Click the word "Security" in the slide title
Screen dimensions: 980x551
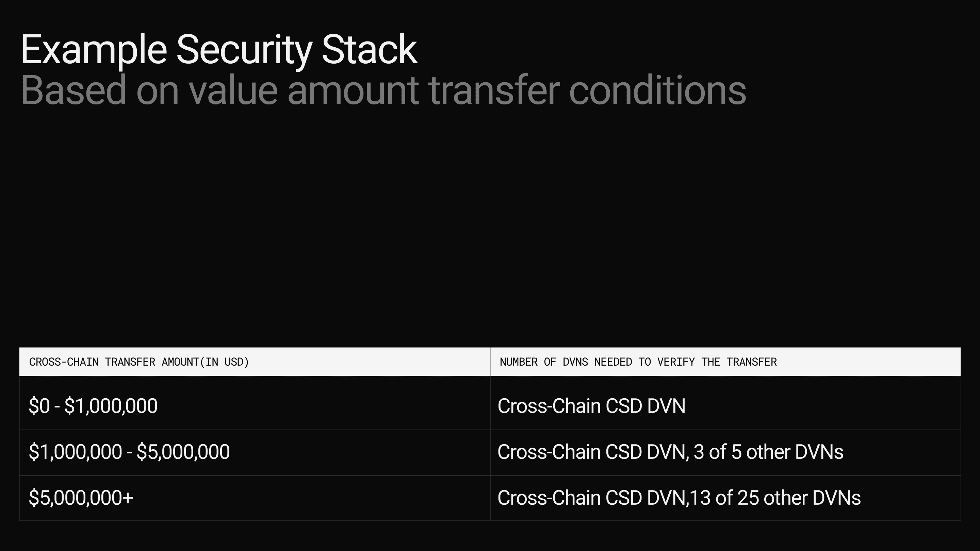(244, 50)
